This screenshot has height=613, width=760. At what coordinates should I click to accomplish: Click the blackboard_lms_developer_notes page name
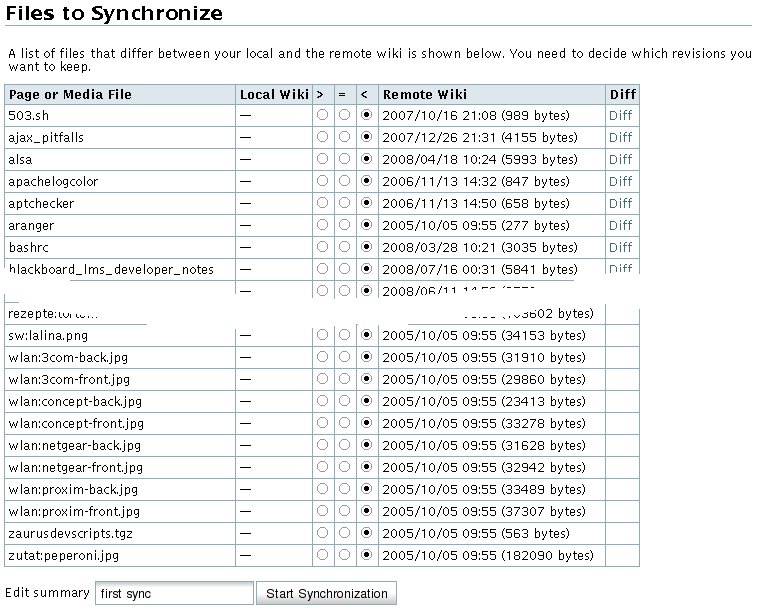click(111, 269)
